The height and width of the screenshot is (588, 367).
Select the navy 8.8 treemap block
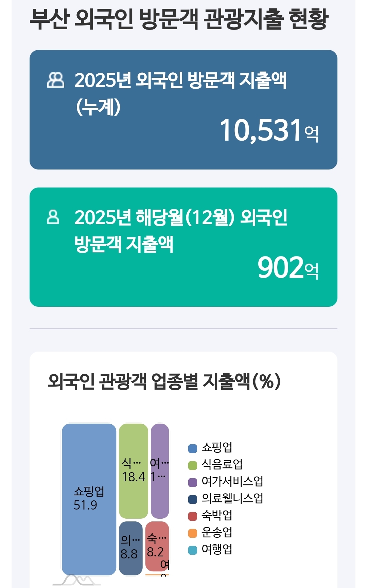click(130, 548)
